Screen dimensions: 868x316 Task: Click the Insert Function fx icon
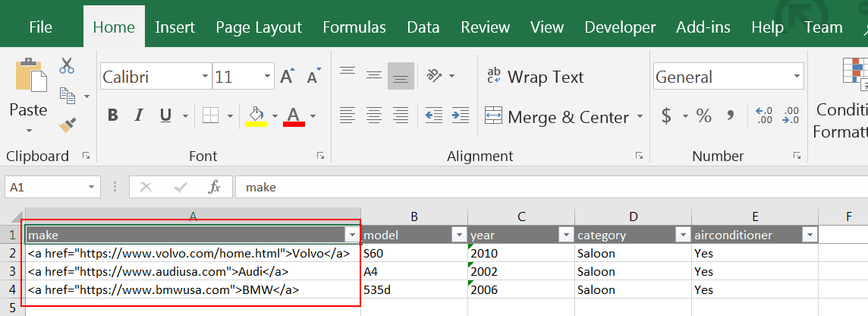tap(214, 187)
